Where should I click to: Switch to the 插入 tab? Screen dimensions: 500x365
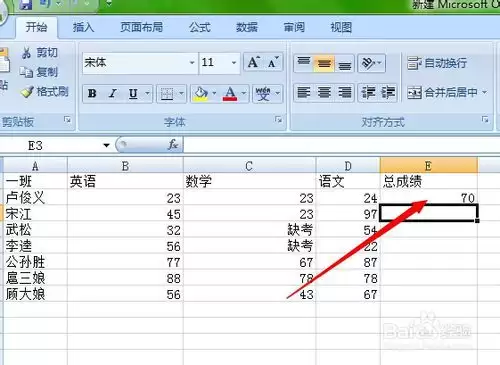coord(83,27)
